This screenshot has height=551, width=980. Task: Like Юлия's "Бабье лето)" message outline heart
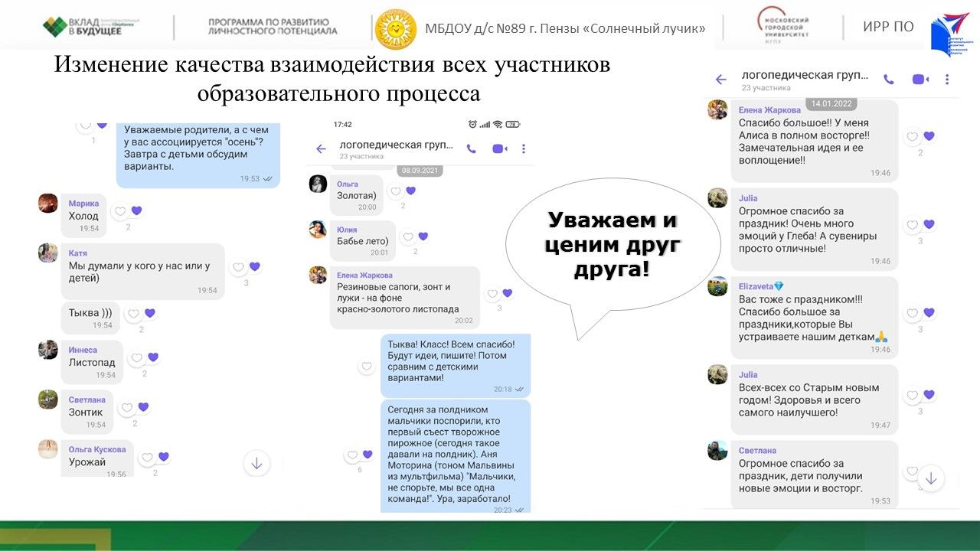click(x=408, y=237)
